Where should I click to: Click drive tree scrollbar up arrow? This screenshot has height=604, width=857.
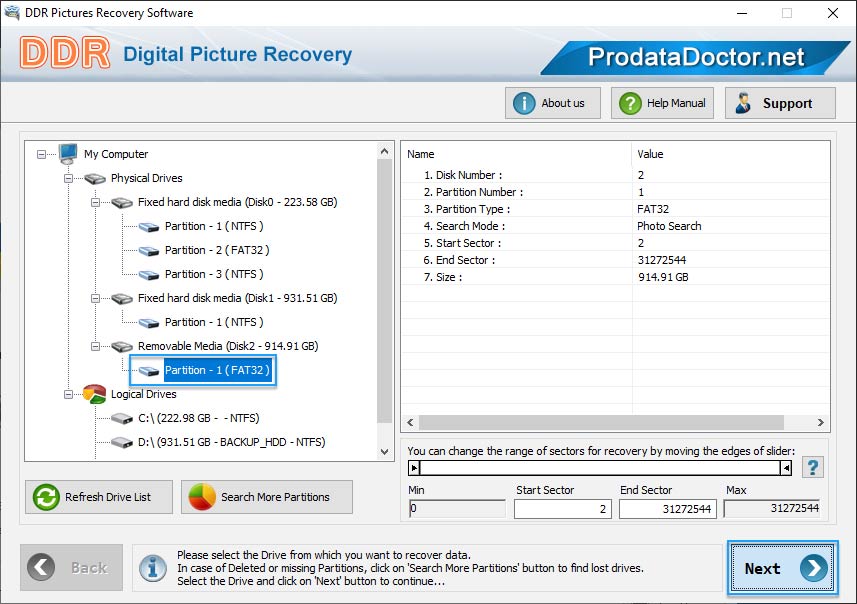[384, 151]
